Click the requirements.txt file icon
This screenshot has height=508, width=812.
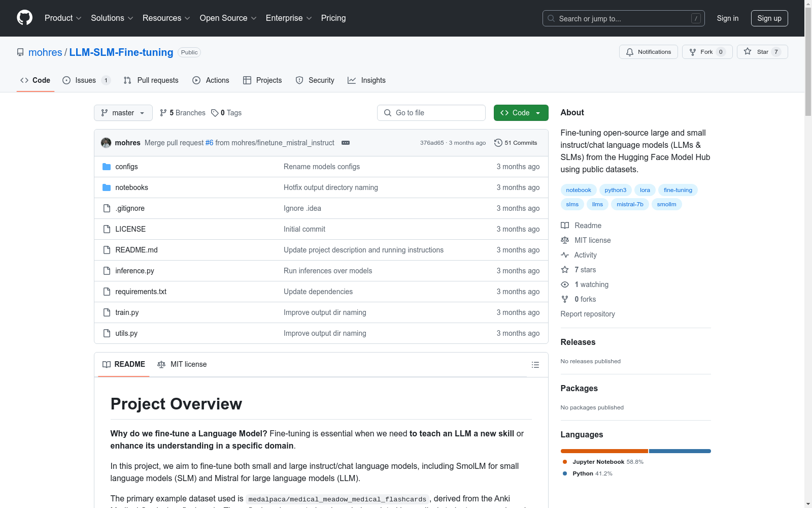(x=107, y=292)
